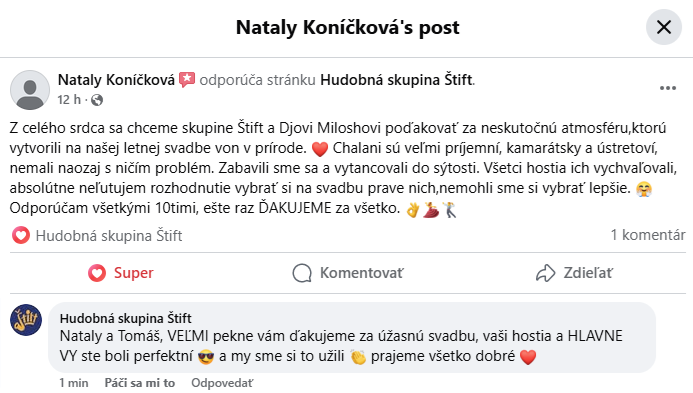Click the recommendation badge icon beside author name

tap(187, 80)
